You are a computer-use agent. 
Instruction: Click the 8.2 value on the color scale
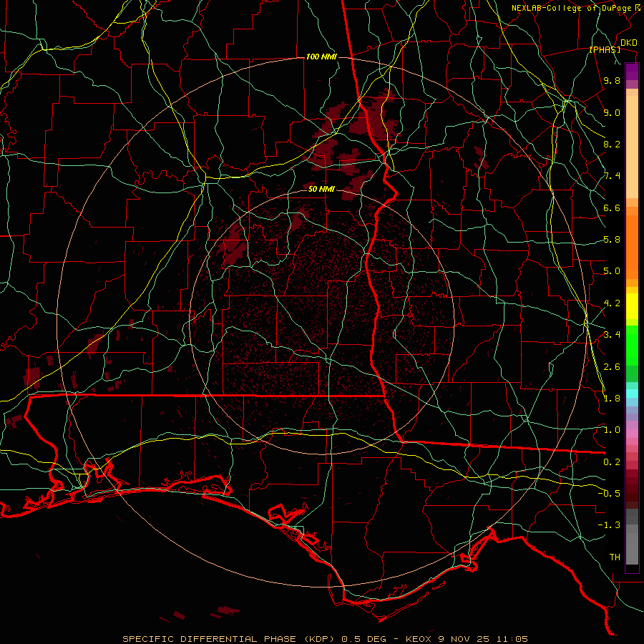[x=612, y=144]
